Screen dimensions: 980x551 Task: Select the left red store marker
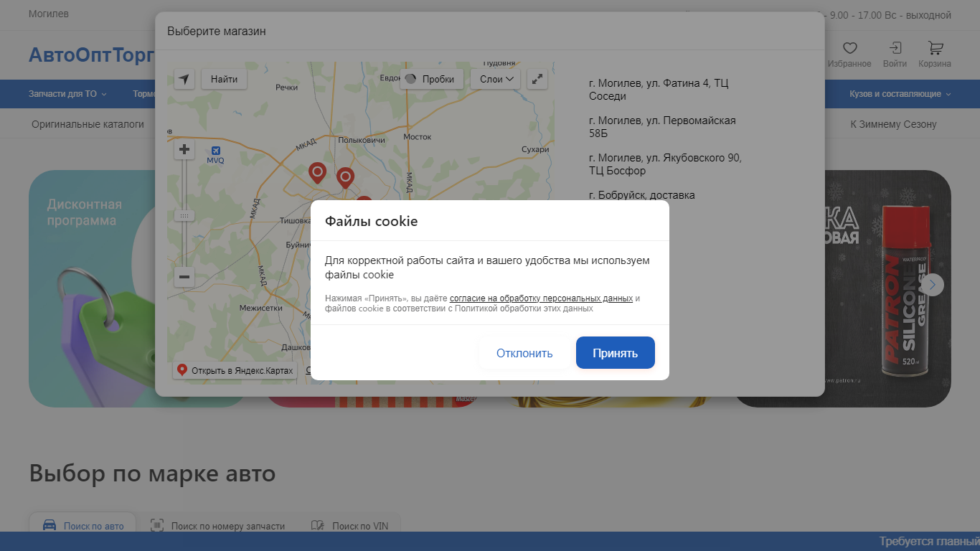point(317,173)
